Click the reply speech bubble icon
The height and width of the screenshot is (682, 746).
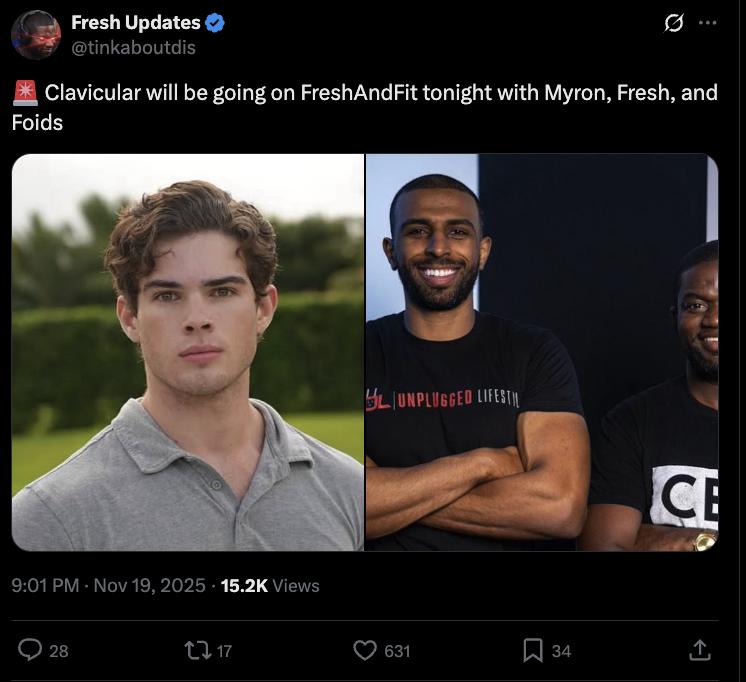(x=31, y=651)
